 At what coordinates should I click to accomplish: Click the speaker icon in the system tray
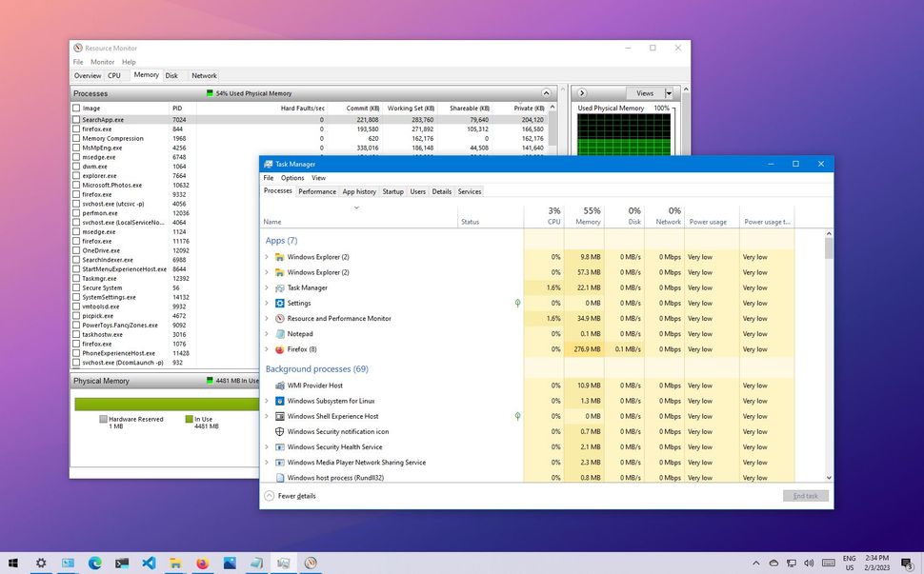(x=809, y=564)
